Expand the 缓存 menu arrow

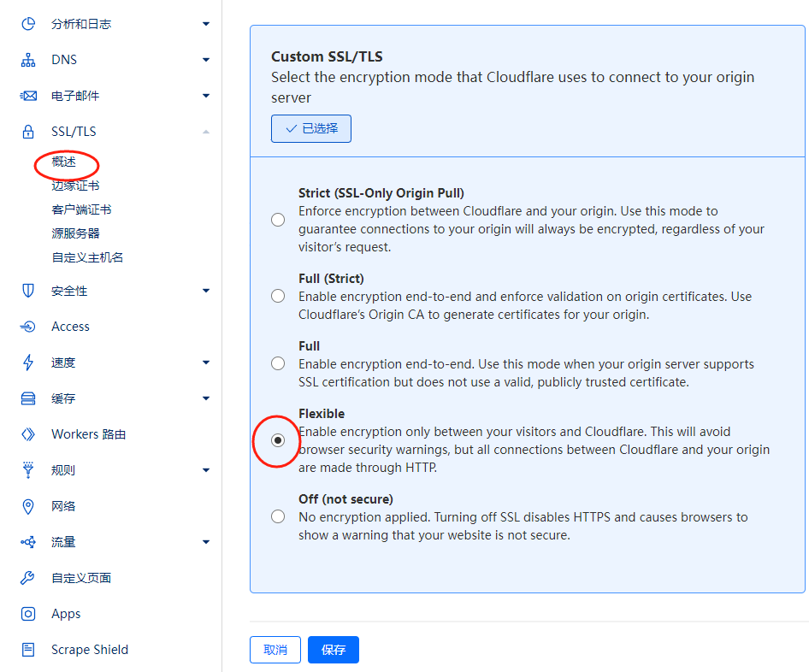pyautogui.click(x=206, y=398)
